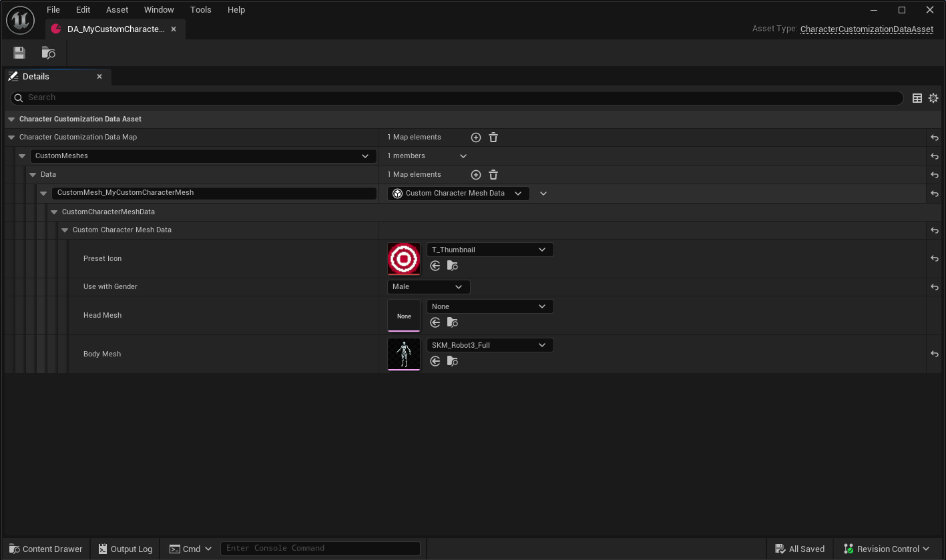Click the Preset Icon T_Thumbnail thumbnail

pyautogui.click(x=404, y=258)
